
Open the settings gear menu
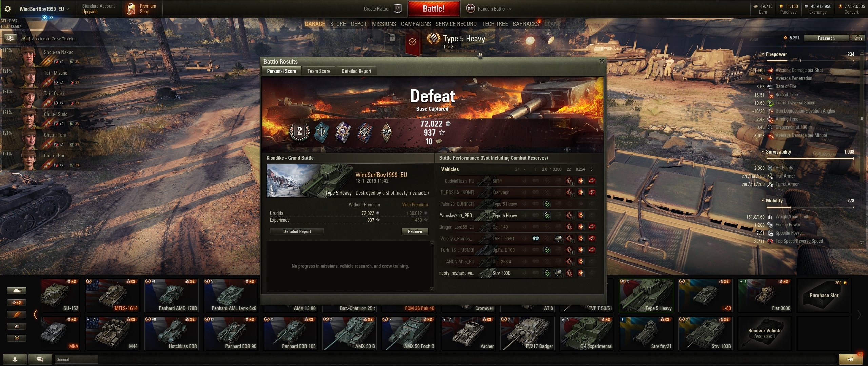7,9
